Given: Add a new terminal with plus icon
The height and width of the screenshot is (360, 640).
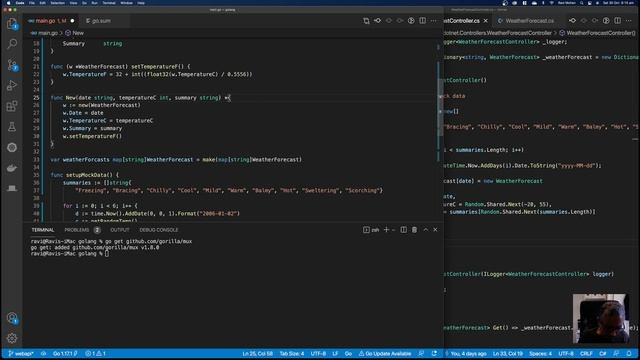Looking at the screenshot, I should click(x=386, y=230).
